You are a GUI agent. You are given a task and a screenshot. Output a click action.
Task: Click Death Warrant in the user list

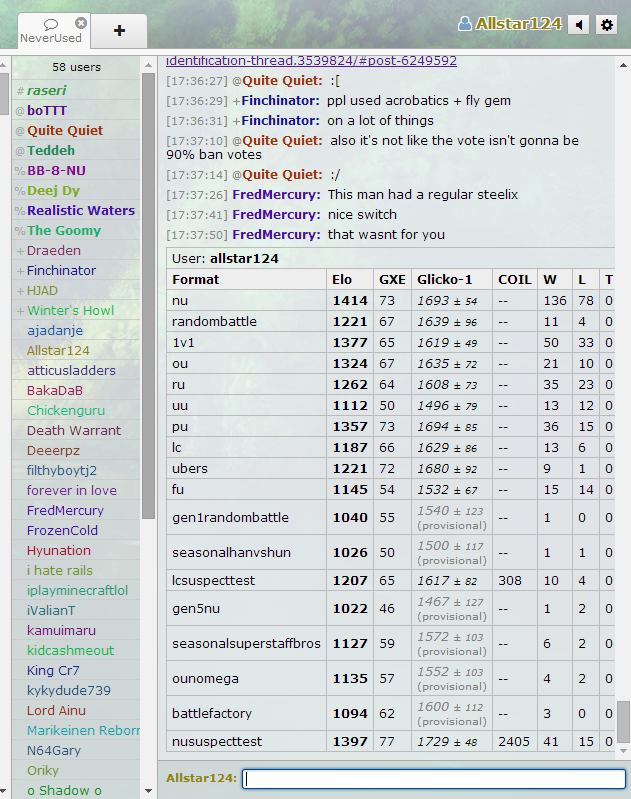point(76,430)
